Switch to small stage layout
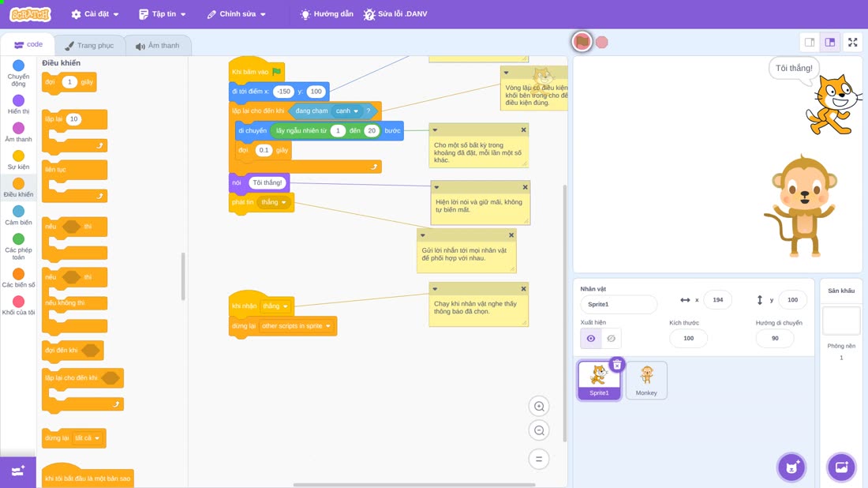The height and width of the screenshot is (488, 868). point(810,42)
